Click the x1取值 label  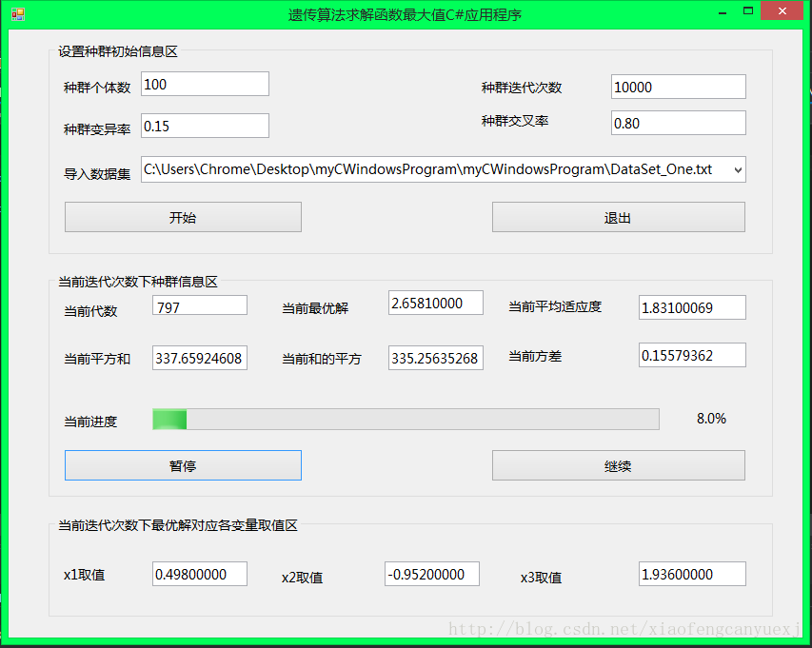84,575
